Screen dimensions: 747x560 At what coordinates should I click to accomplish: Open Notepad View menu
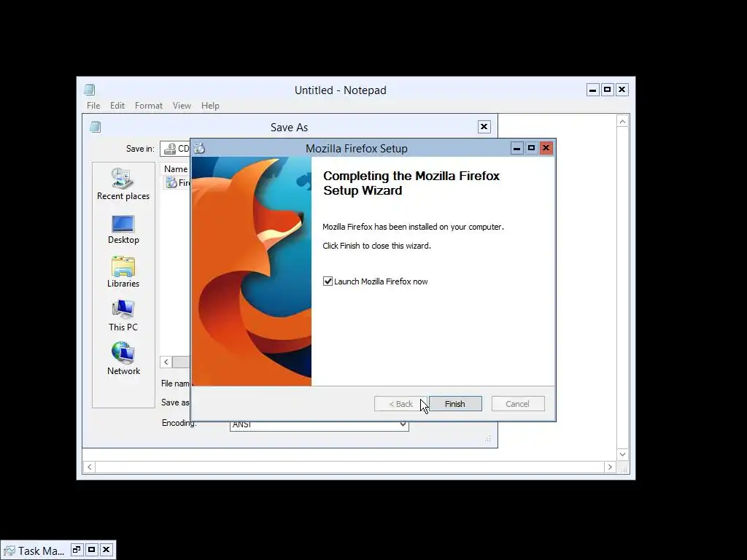[182, 106]
